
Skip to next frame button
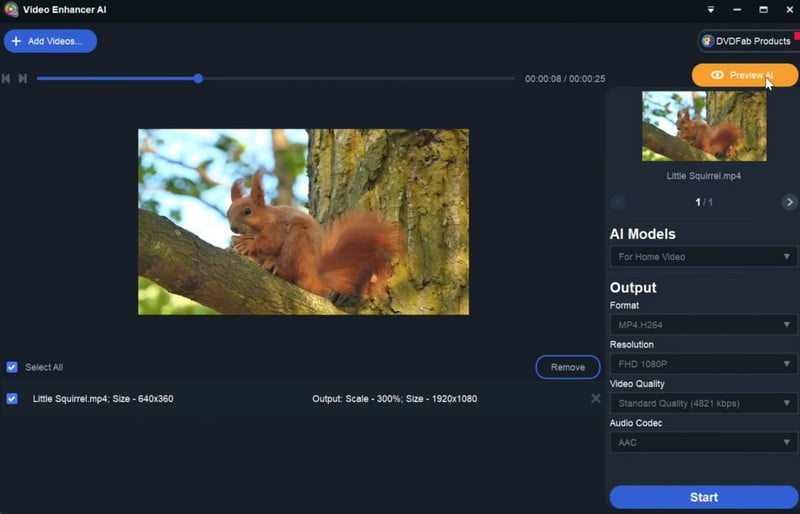click(x=22, y=79)
